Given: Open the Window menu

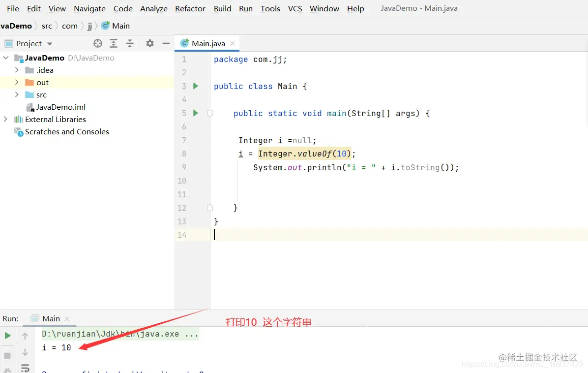Looking at the screenshot, I should coord(324,9).
